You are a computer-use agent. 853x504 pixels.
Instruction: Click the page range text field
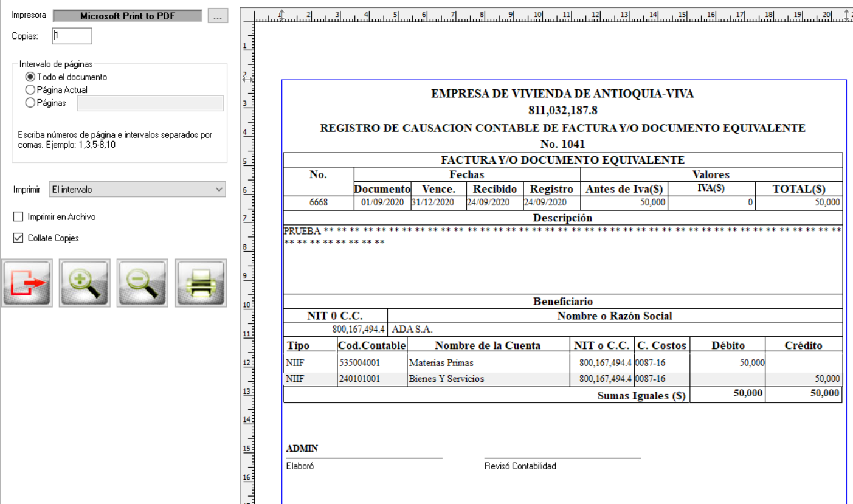click(150, 103)
